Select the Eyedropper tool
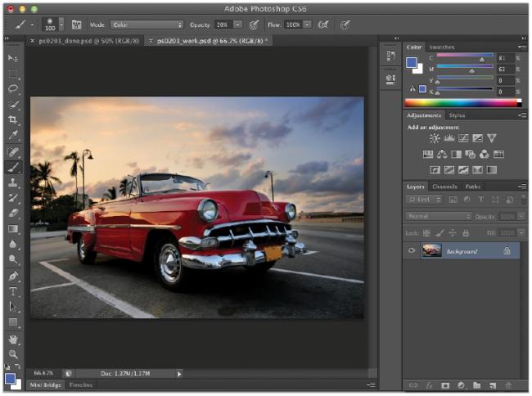 coord(13,135)
